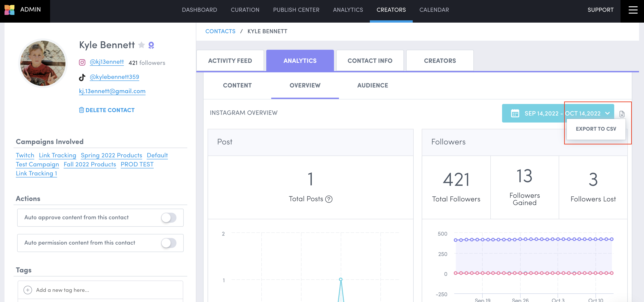Select Export to CSV option
This screenshot has height=302, width=644.
pyautogui.click(x=596, y=129)
